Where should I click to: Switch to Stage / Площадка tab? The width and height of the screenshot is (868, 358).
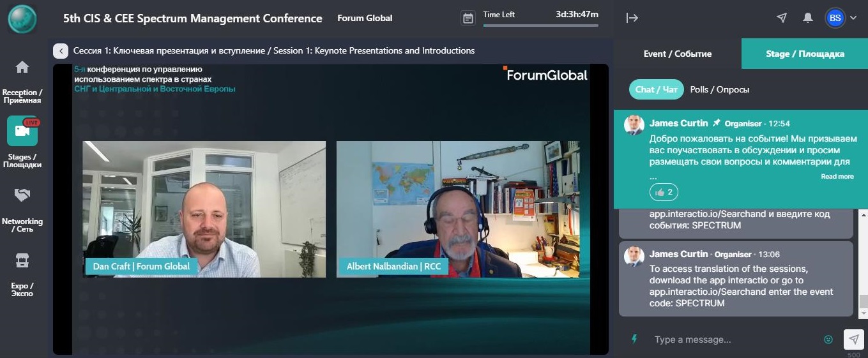[x=805, y=54]
